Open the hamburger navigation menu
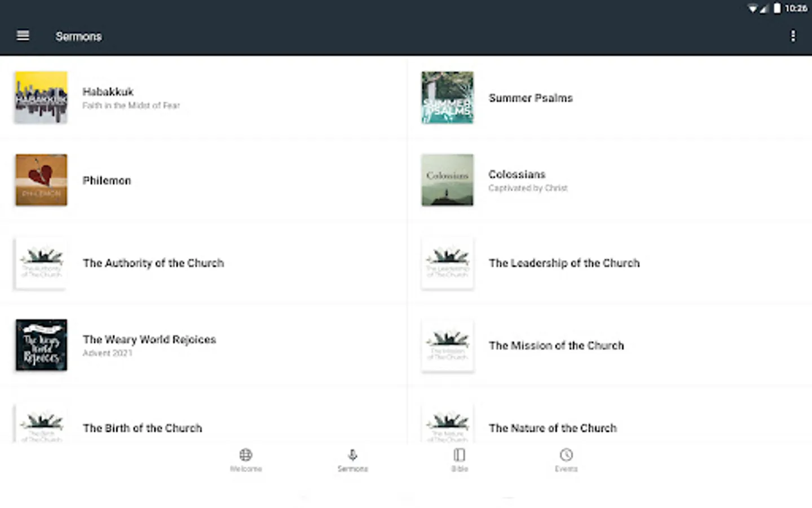The image size is (812, 508). [23, 36]
